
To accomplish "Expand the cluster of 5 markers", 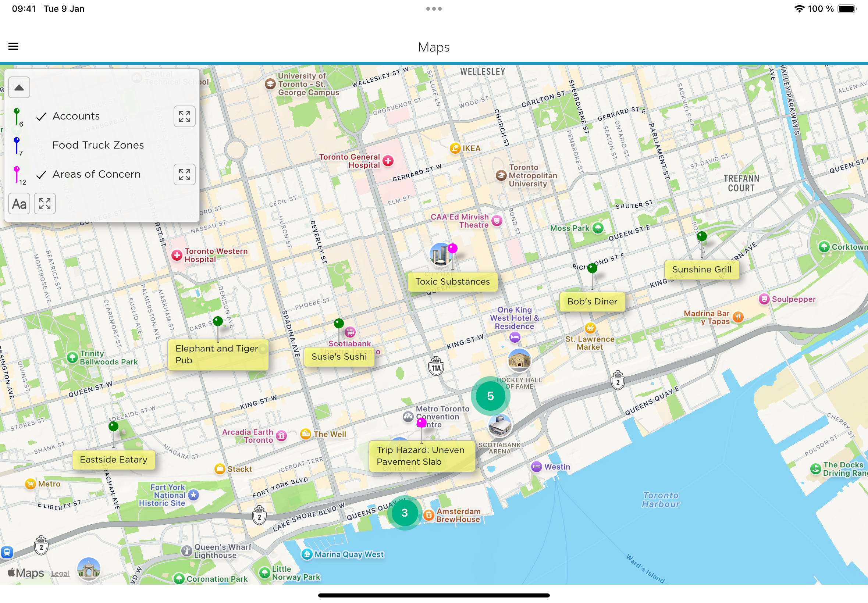I will point(490,396).
